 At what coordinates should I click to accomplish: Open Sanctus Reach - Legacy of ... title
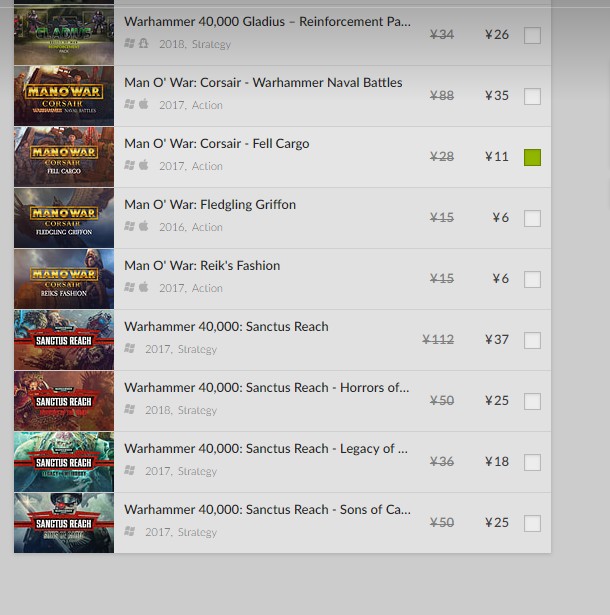(x=266, y=449)
